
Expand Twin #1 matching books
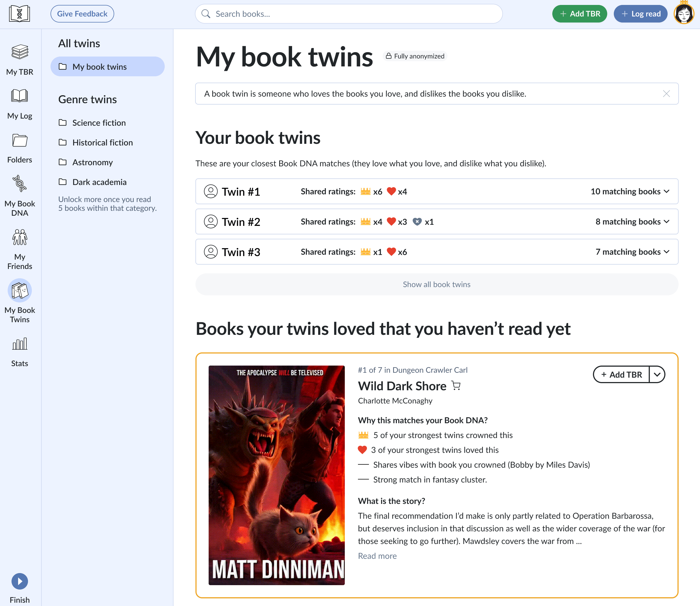(629, 191)
